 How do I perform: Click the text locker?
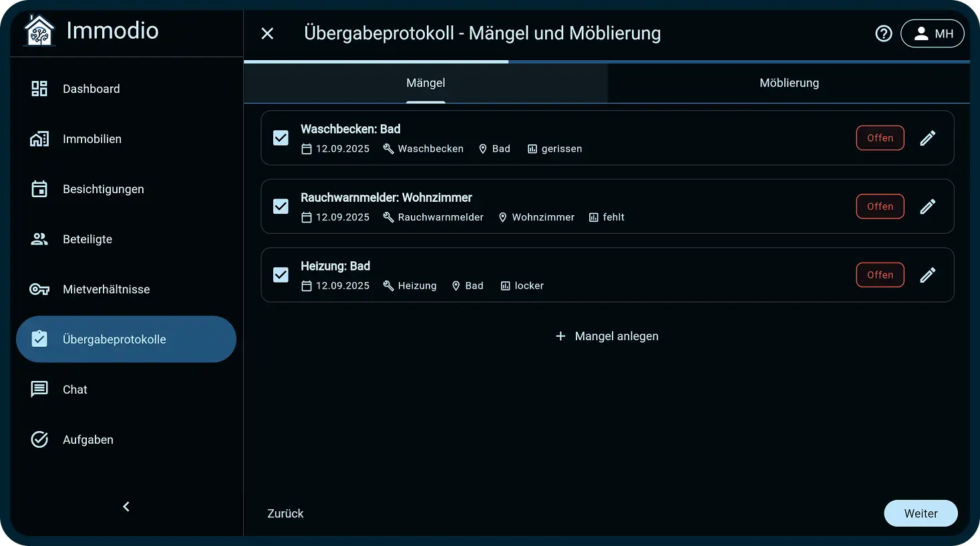[529, 286]
